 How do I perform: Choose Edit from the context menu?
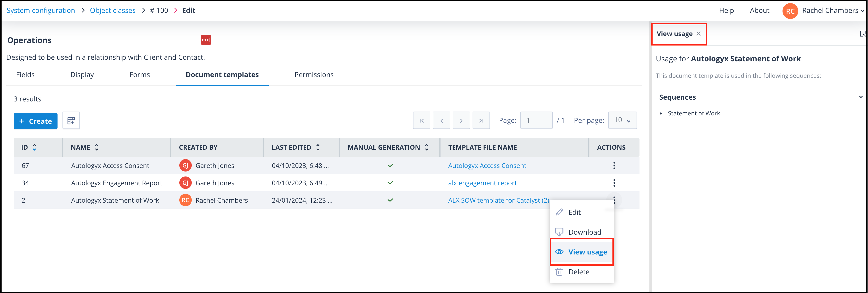coord(582,212)
